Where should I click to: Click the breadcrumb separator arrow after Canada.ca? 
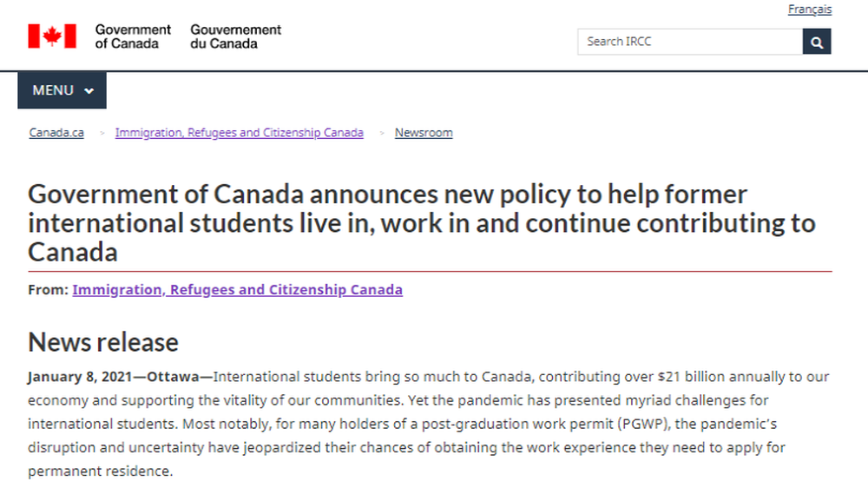click(x=102, y=133)
